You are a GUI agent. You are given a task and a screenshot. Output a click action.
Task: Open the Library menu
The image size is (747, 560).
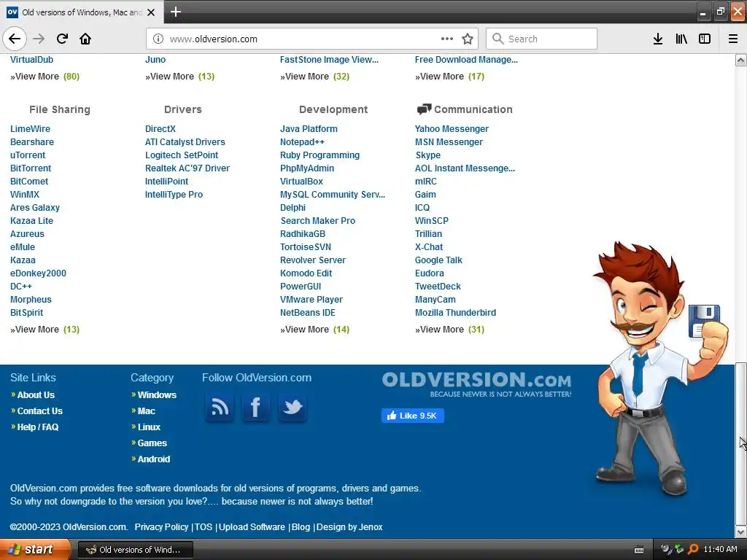pyautogui.click(x=681, y=39)
